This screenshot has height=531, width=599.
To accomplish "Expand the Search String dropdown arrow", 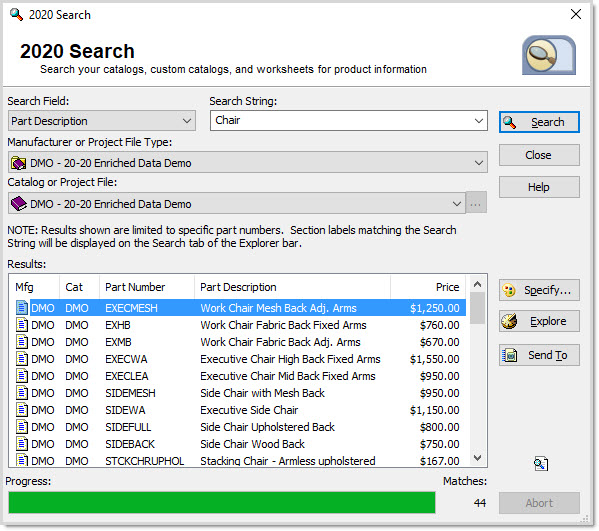I will pyautogui.click(x=479, y=121).
